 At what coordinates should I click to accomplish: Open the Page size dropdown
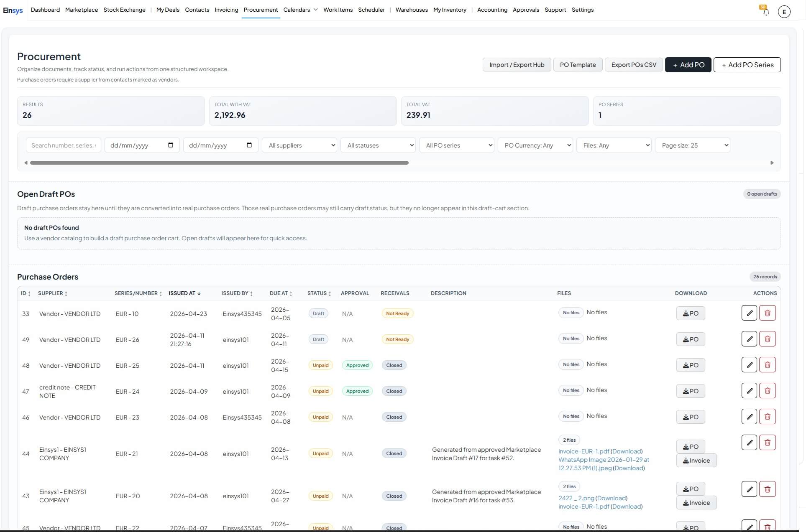click(692, 145)
